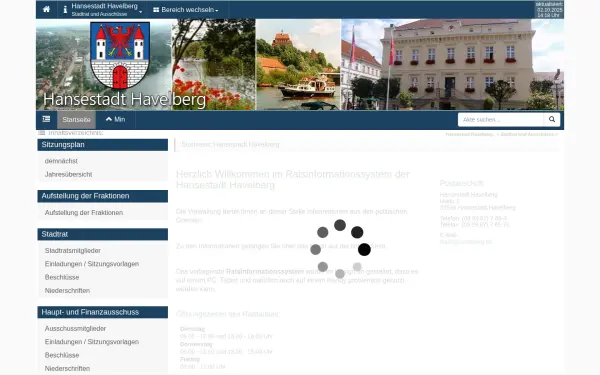The image size is (600, 375).
Task: Select the Startseite tab
Action: pos(77,120)
